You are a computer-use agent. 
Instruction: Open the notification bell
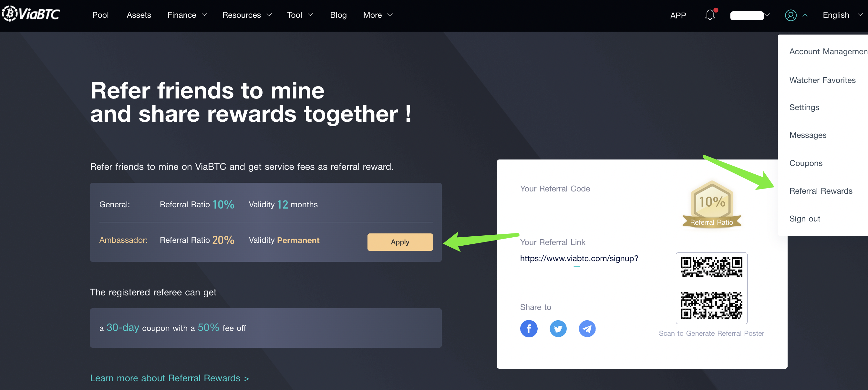(710, 15)
